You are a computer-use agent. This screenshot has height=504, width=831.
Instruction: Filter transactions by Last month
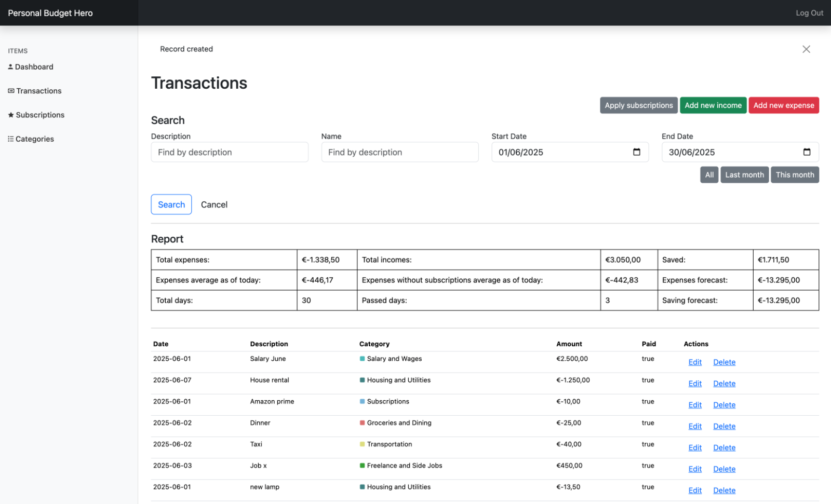744,175
